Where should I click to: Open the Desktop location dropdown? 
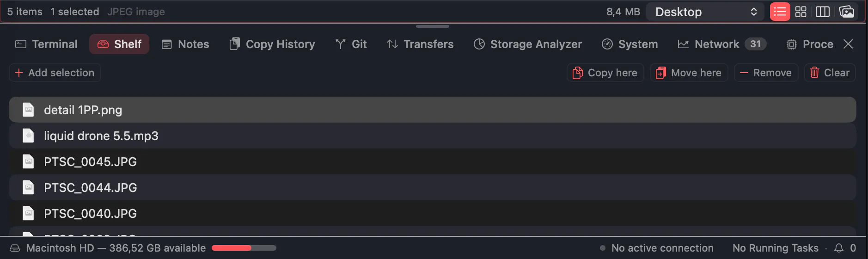tap(706, 12)
